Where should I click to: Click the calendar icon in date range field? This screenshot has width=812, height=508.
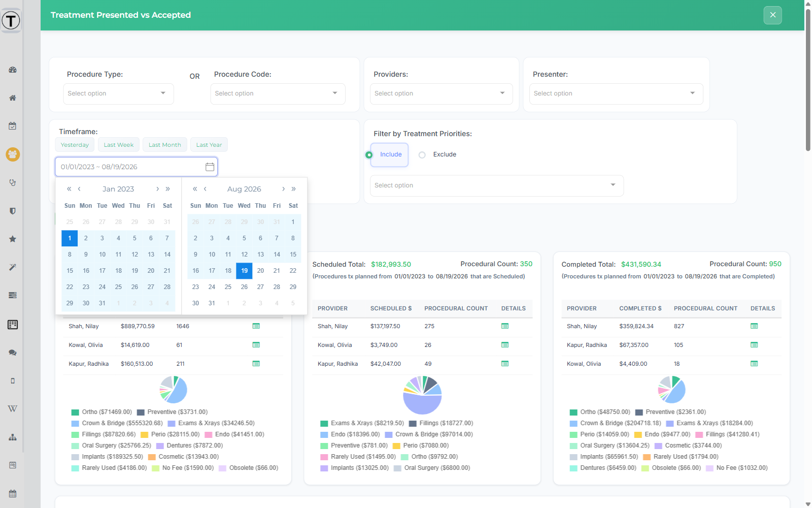coord(210,167)
